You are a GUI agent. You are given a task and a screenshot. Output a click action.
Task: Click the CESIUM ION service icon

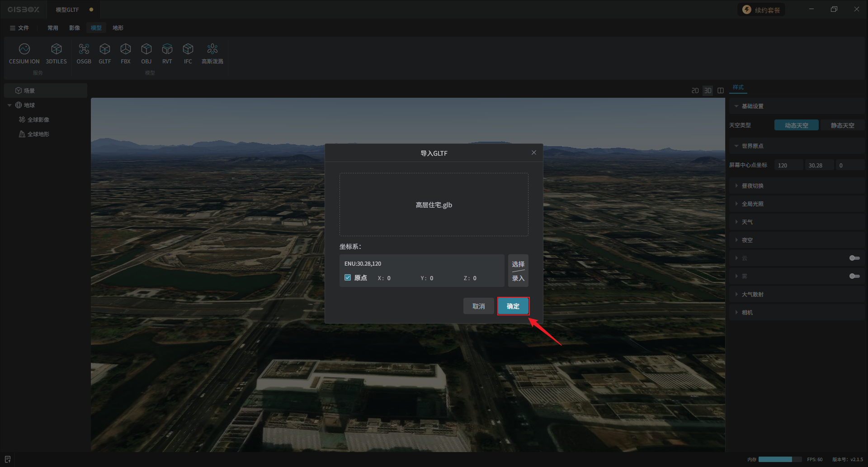click(24, 49)
